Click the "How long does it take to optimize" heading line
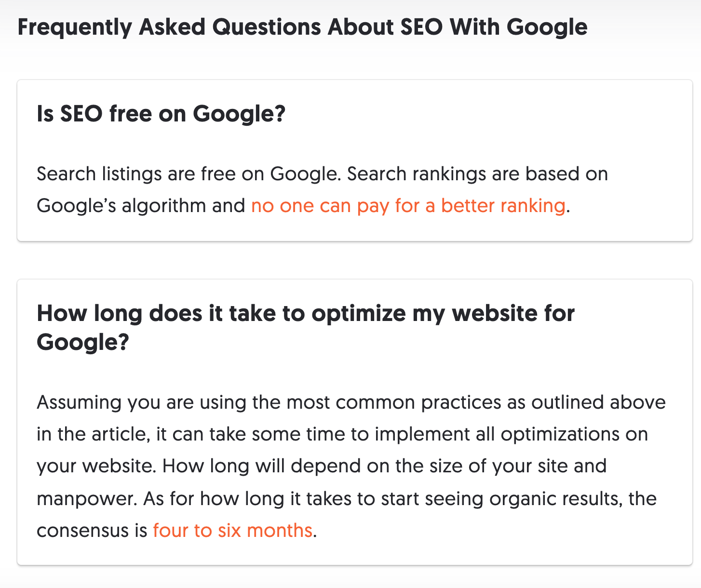The image size is (701, 588). pyautogui.click(x=306, y=314)
